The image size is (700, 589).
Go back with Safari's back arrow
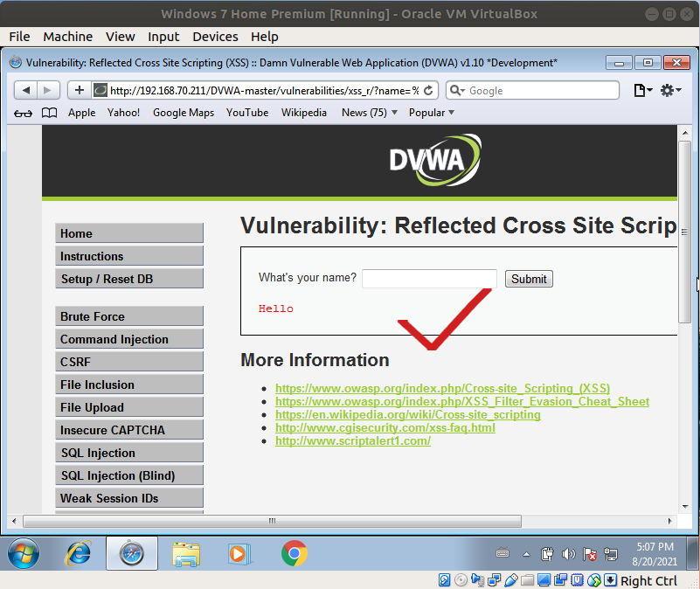click(x=26, y=90)
